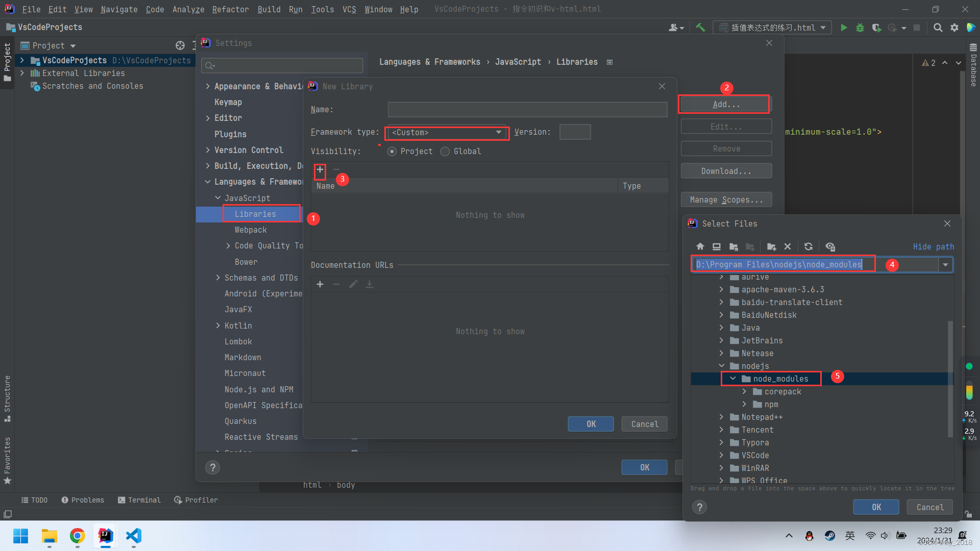Screen dimensions: 980x551
Task: Open the Navigate menu
Action: pyautogui.click(x=119, y=9)
